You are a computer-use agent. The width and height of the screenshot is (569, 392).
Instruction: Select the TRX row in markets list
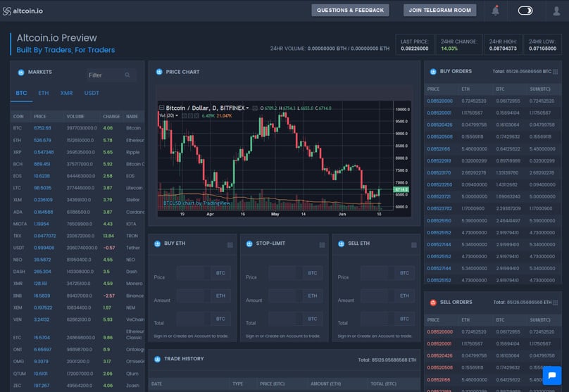77,236
